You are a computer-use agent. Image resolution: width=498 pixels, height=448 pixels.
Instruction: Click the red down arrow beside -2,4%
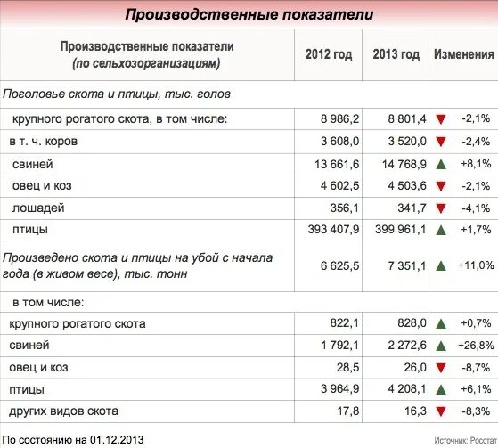(x=441, y=142)
